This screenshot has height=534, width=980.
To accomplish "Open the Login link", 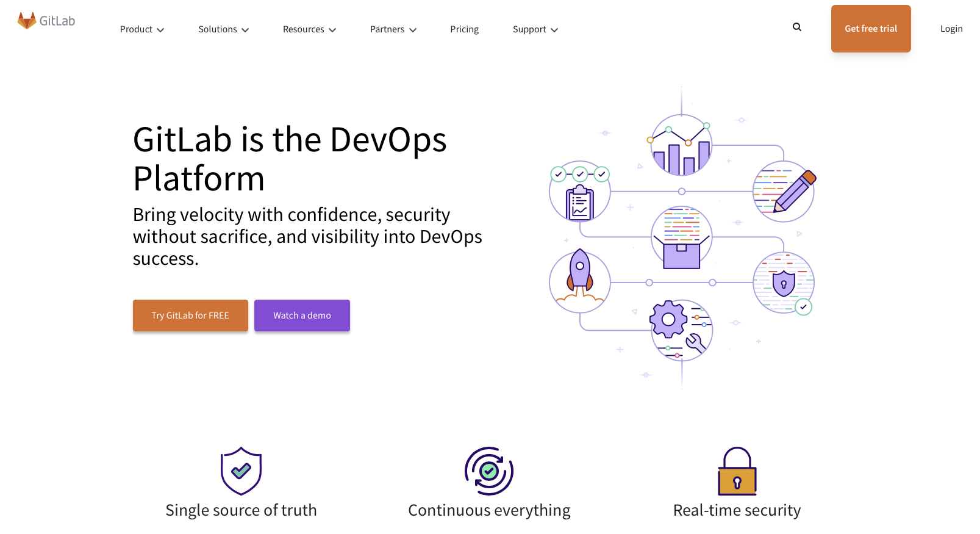I will click(951, 29).
